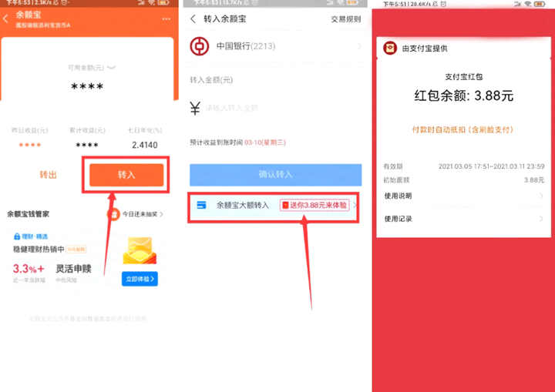Click Alipay red envelope logo icon
The image size is (555, 392).
tap(390, 49)
